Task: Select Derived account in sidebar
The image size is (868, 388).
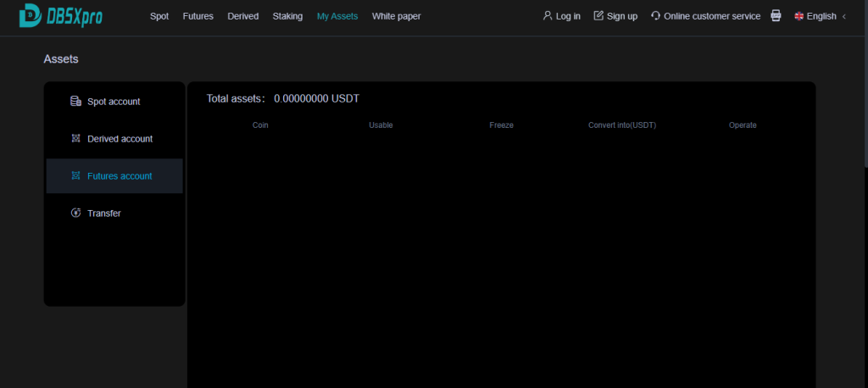Action: [x=114, y=139]
